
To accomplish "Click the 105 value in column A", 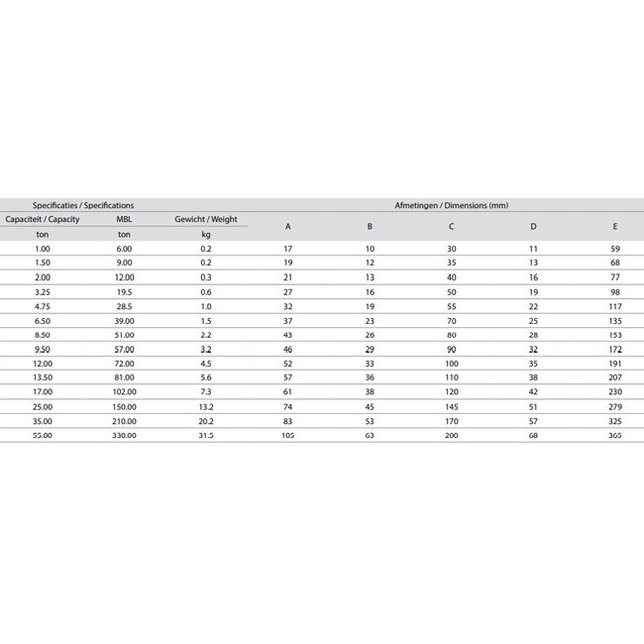I will [287, 436].
